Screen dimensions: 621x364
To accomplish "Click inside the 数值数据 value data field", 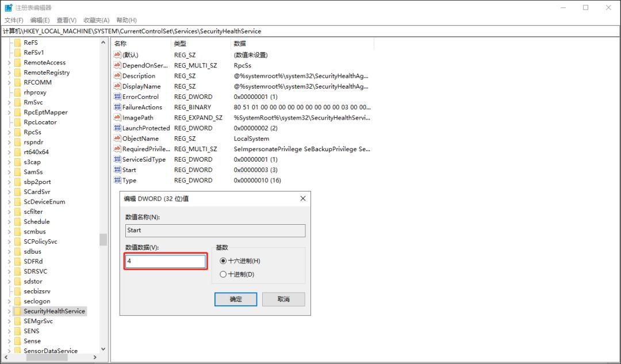I will pos(165,261).
